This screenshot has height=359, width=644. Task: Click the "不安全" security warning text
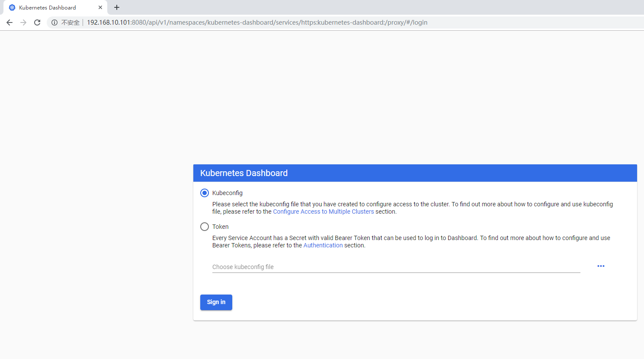coord(70,22)
